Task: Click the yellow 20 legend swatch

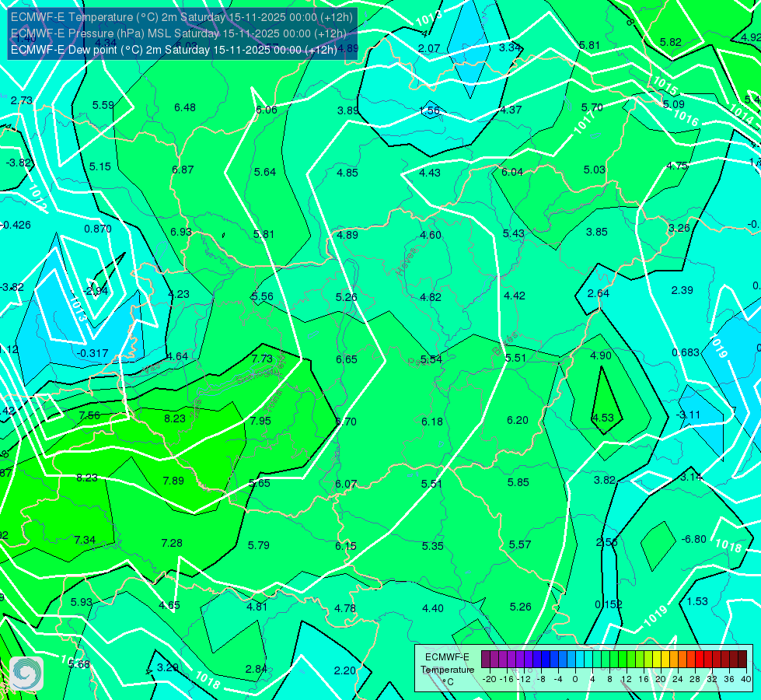Action: click(657, 660)
